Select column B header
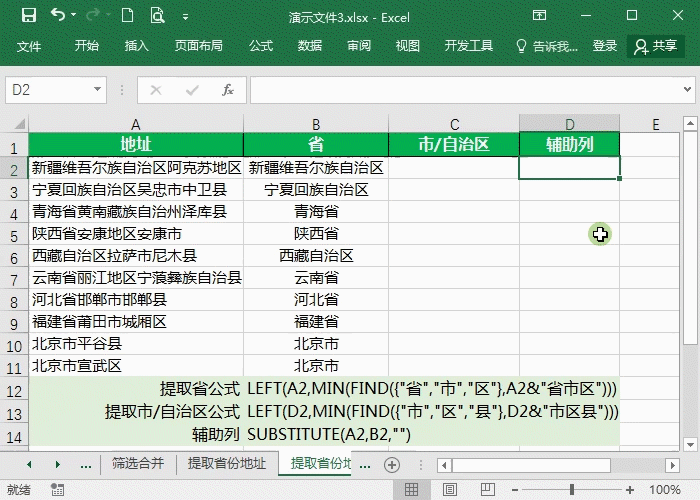 click(316, 124)
